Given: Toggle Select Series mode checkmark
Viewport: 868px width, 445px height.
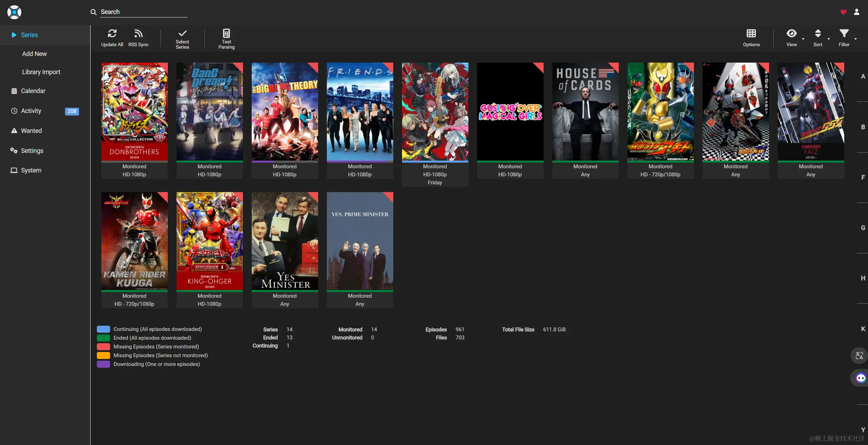Looking at the screenshot, I should point(182,34).
